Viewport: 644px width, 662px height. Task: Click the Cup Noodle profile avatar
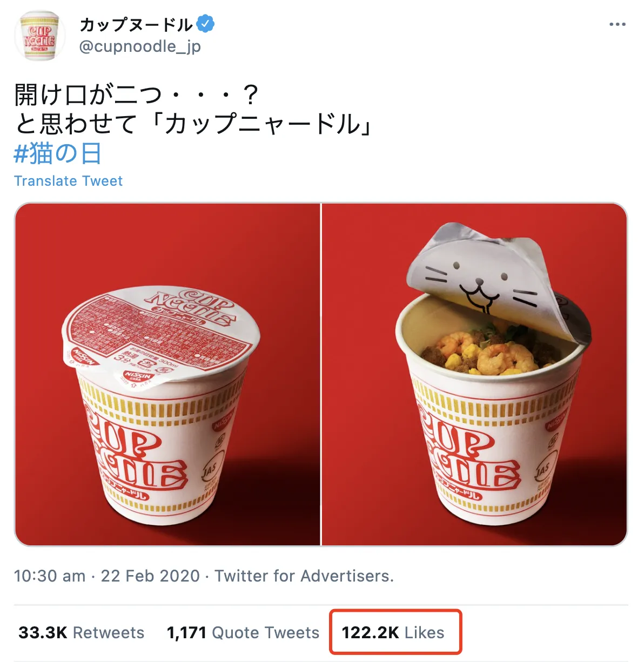pos(39,36)
